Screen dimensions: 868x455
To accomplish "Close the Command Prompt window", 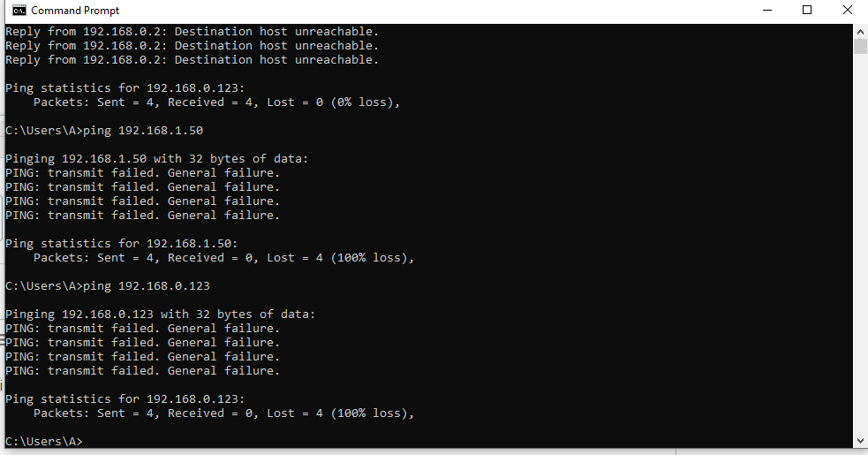I will pos(848,11).
